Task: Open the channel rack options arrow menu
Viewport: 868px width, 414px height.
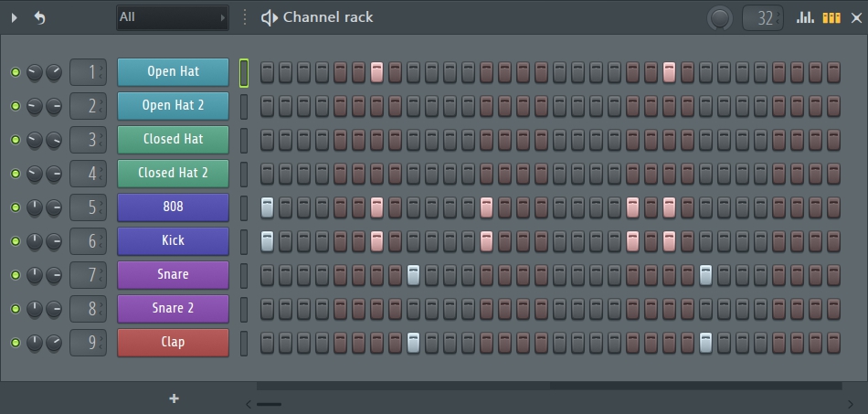Action: [x=15, y=17]
